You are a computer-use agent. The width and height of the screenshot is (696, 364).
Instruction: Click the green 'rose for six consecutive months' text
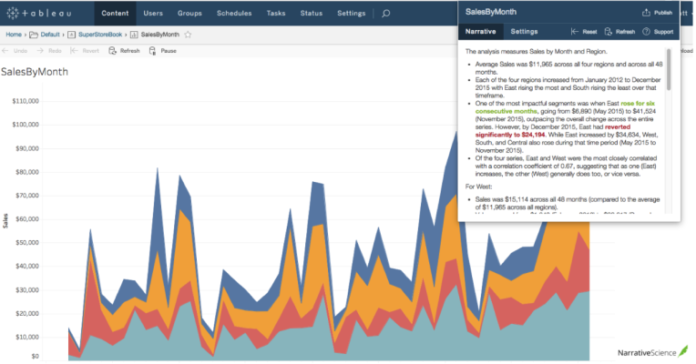[x=565, y=107]
